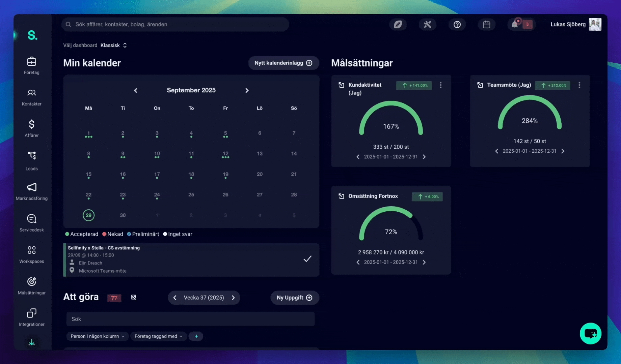Open the Kontakter section in sidebar

click(x=32, y=97)
